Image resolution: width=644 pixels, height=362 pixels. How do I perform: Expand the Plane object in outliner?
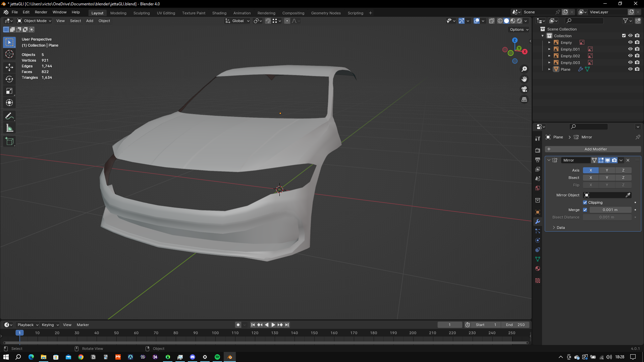coord(549,69)
